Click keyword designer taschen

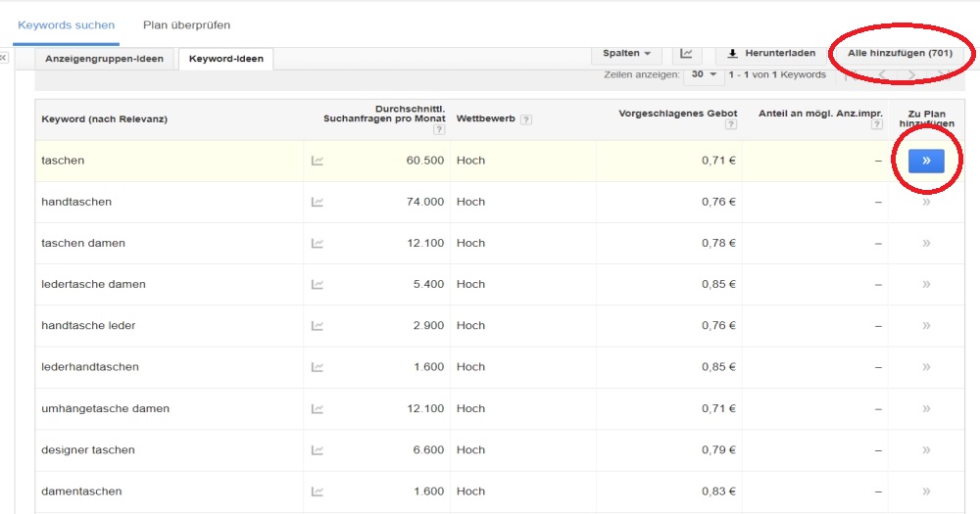pos(88,449)
